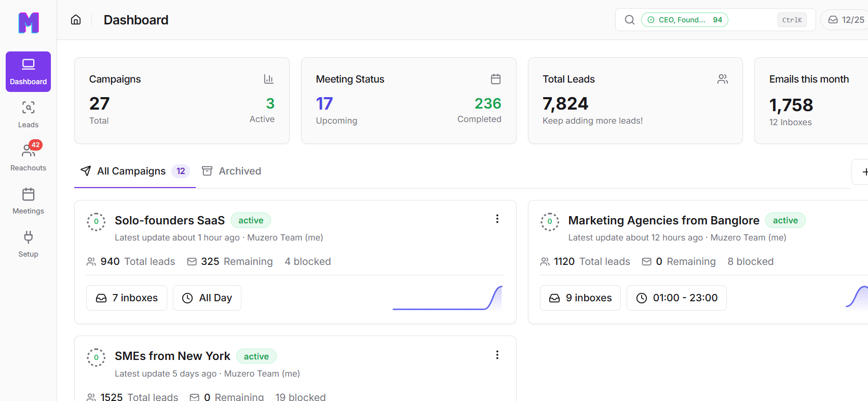Viewport: 868px width, 401px height.
Task: Click the Campaigns bar chart icon
Action: [x=268, y=79]
